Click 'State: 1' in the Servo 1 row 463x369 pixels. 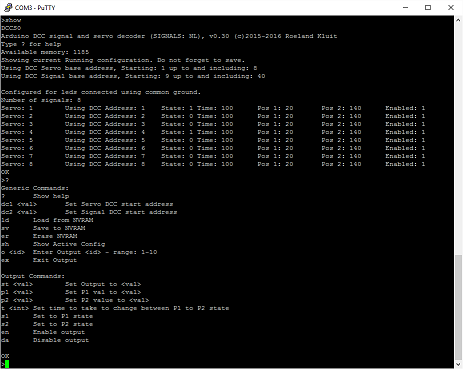pos(177,108)
